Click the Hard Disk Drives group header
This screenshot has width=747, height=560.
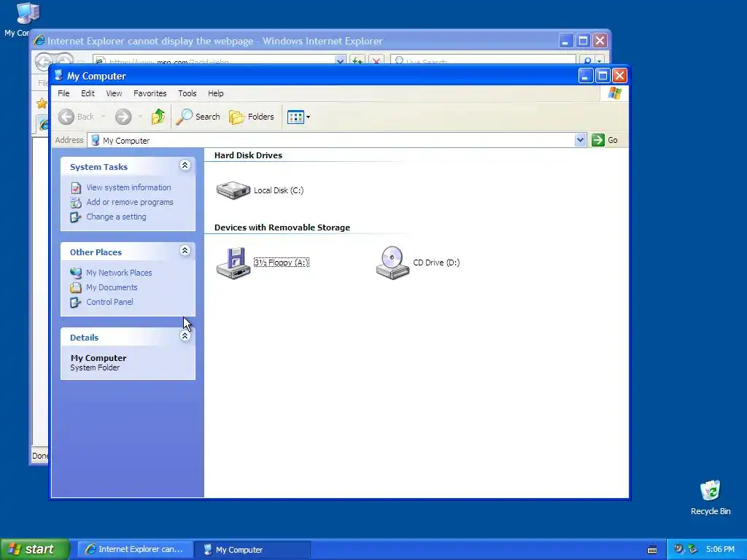tap(248, 155)
